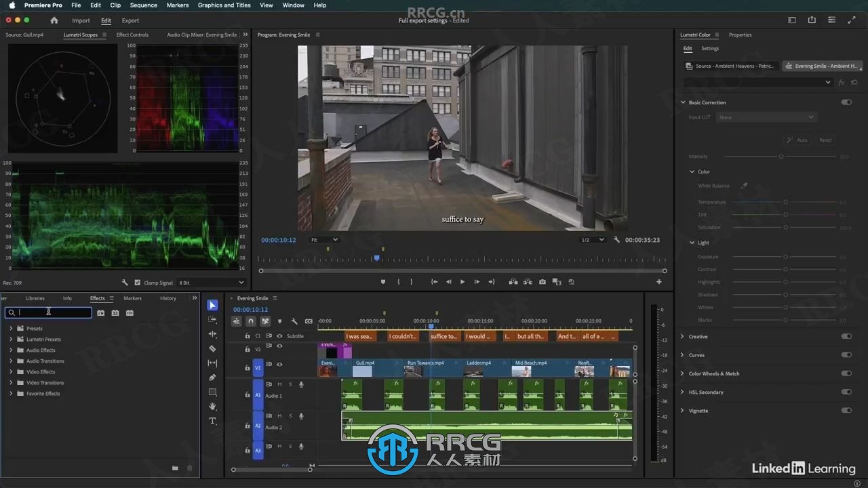Open the Sequence menu
Viewport: 868px width, 488px height.
tap(143, 5)
